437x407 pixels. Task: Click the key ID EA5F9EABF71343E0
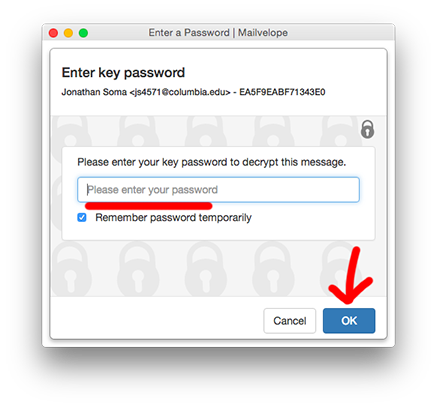(x=282, y=92)
